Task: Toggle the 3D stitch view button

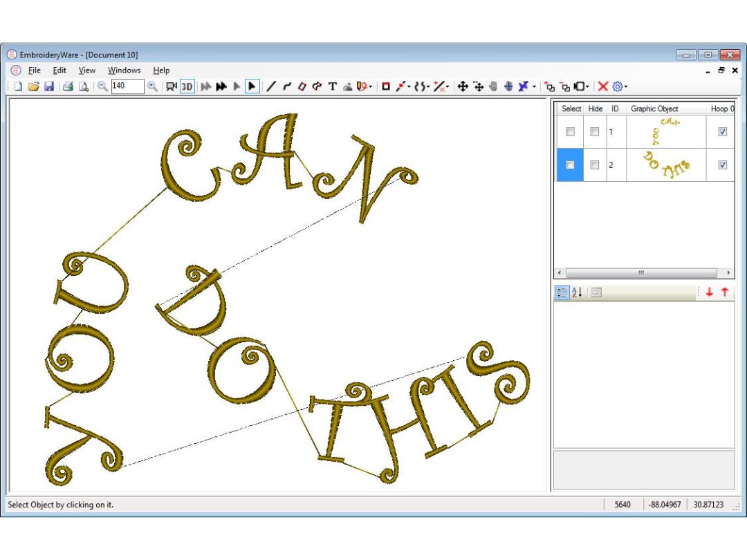Action: point(187,86)
